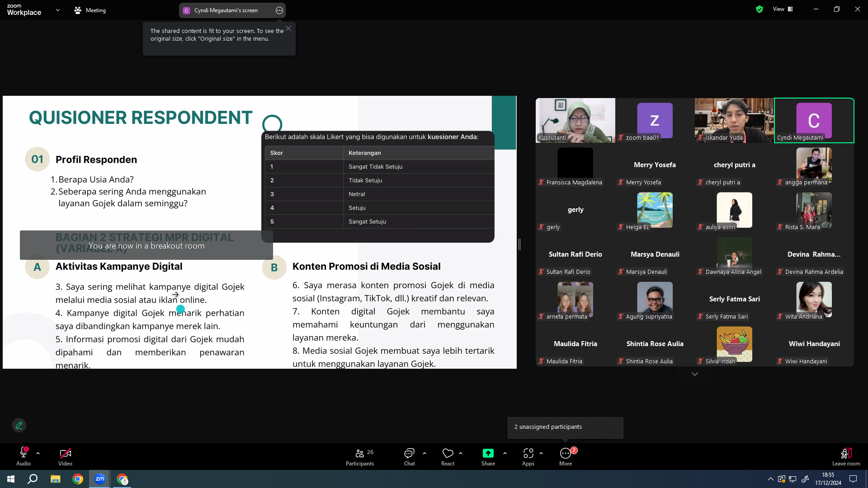This screenshot has width=868, height=488.
Task: Select Helga EL's participant tile
Action: coord(655,210)
